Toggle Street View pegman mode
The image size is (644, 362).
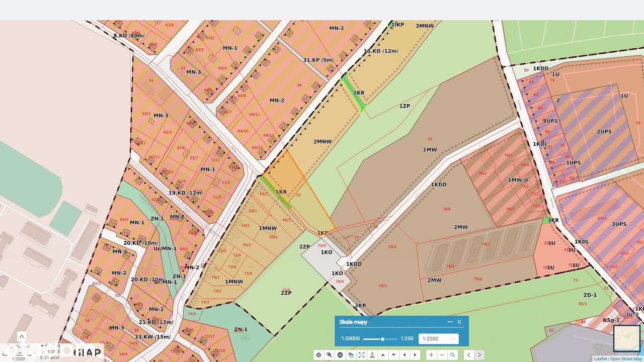pyautogui.click(x=372, y=354)
